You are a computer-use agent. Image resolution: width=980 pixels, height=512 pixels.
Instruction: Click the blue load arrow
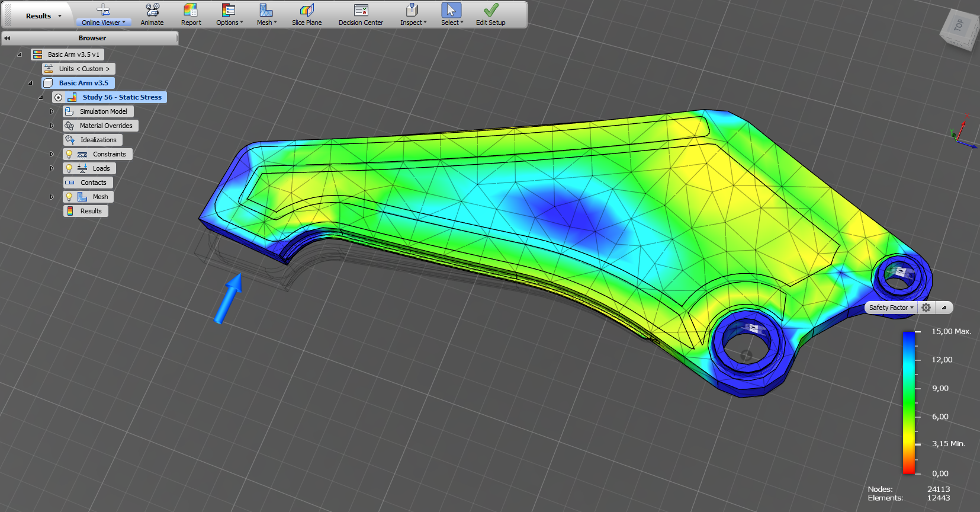pos(229,298)
